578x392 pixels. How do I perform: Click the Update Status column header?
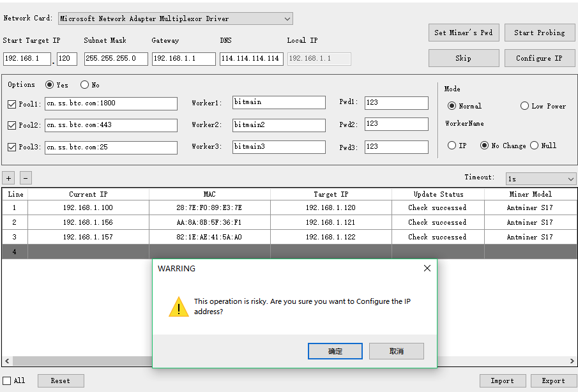(438, 194)
